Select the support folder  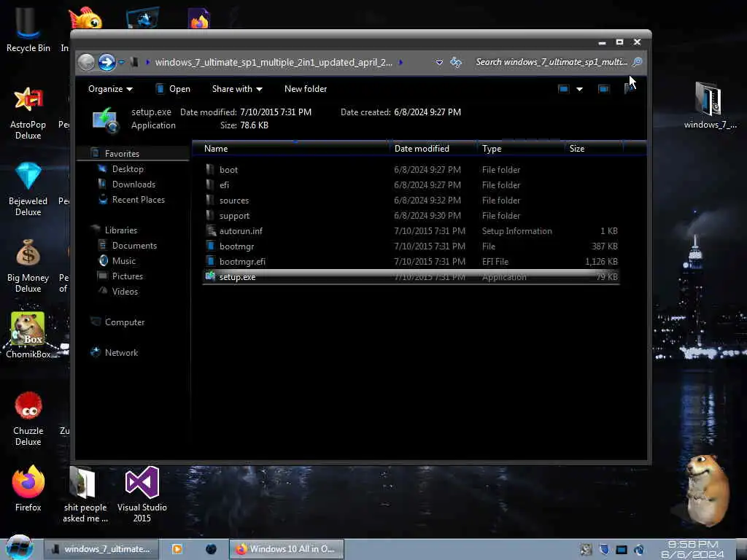411,215
